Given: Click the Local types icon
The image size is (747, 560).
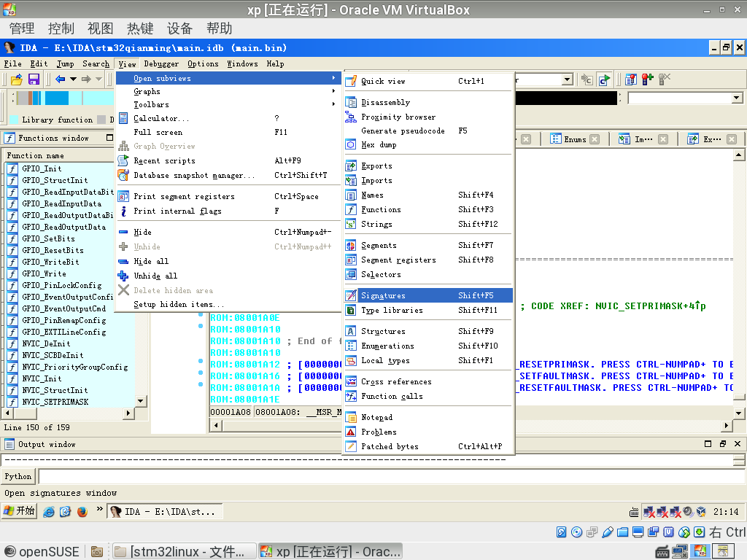Looking at the screenshot, I should 351,360.
